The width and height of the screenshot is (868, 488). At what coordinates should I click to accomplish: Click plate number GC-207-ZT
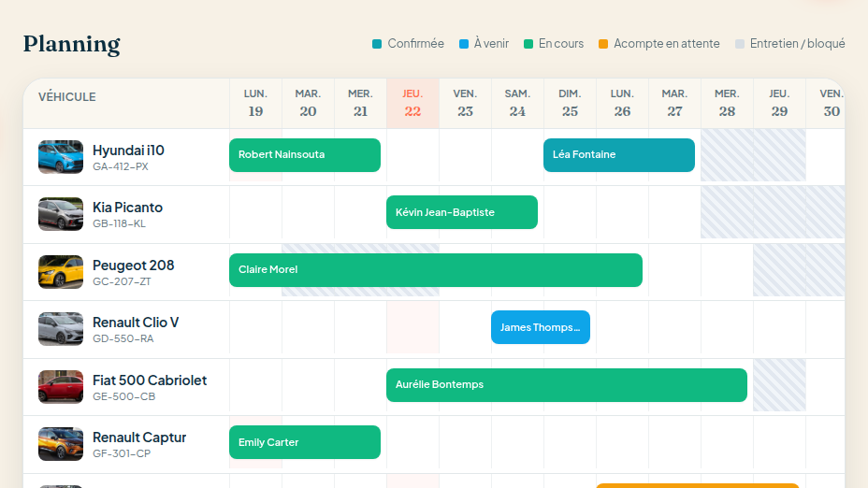[x=122, y=281]
